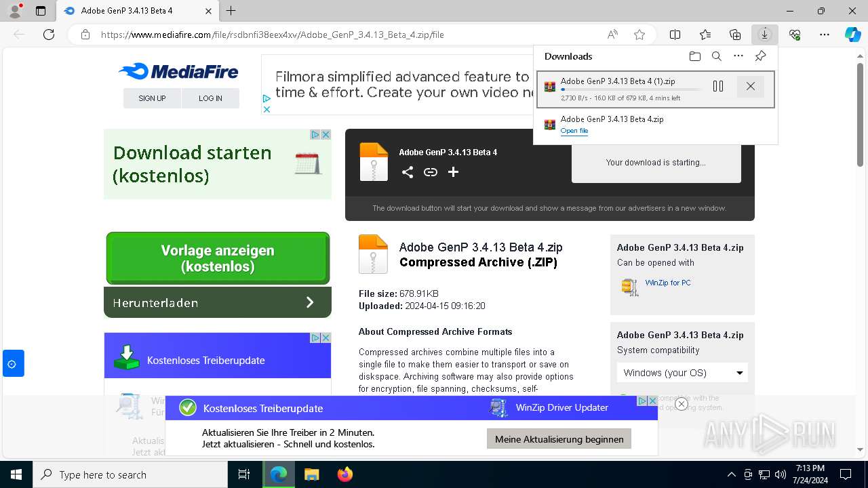The image size is (868, 488).
Task: Click the AdChoices icon on Filmora ad
Action: pyautogui.click(x=267, y=99)
